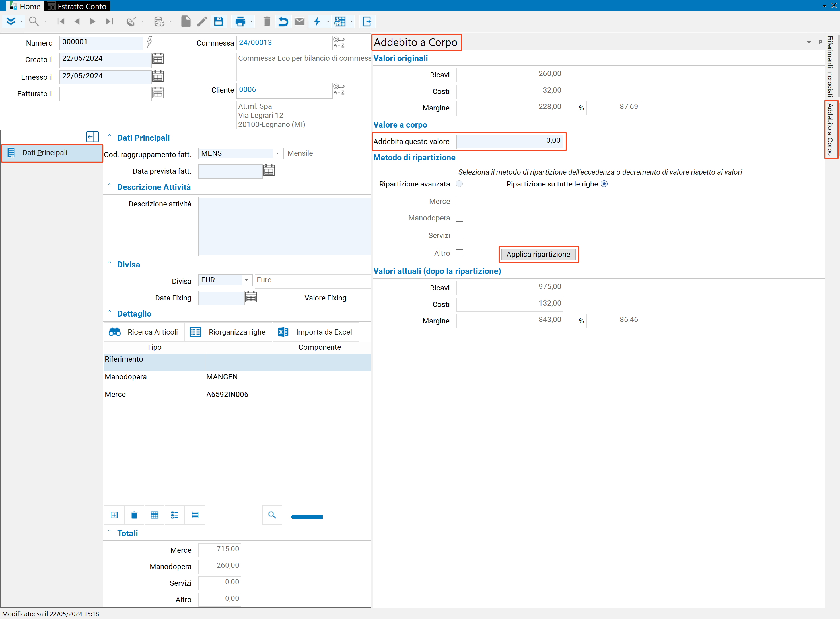Click the save floppy disk icon
Viewport: 840px width, 619px height.
tap(218, 21)
